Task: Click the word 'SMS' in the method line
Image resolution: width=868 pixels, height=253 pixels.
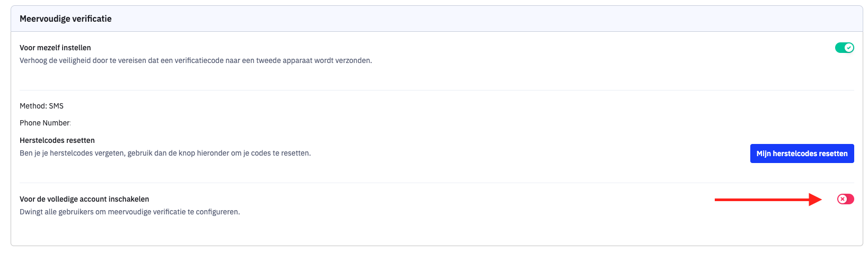Action: (x=56, y=106)
